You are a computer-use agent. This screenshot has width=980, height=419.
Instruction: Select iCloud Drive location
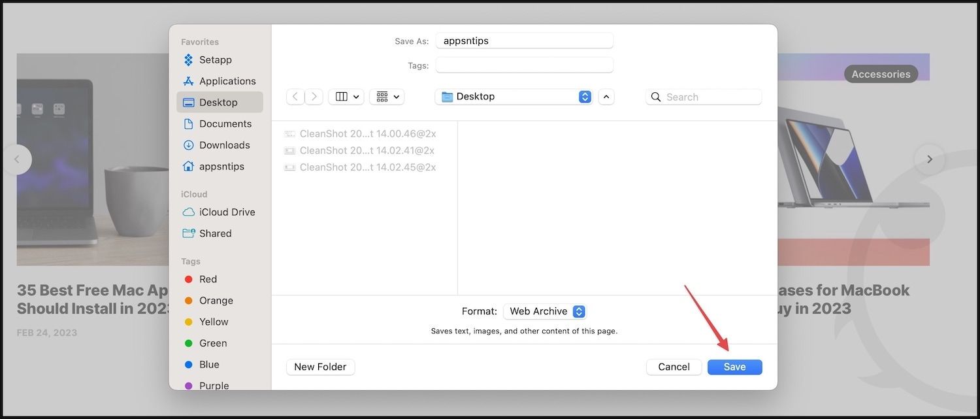pyautogui.click(x=227, y=212)
